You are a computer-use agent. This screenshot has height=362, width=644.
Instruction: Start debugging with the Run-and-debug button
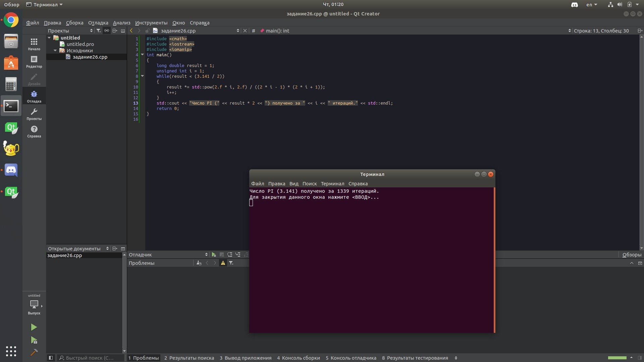pos(34,340)
